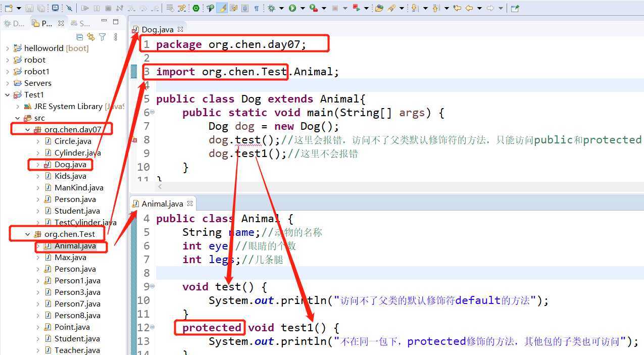Click the Previous Annotation up-arrow icon
The height and width of the screenshot is (355, 644).
[435, 8]
